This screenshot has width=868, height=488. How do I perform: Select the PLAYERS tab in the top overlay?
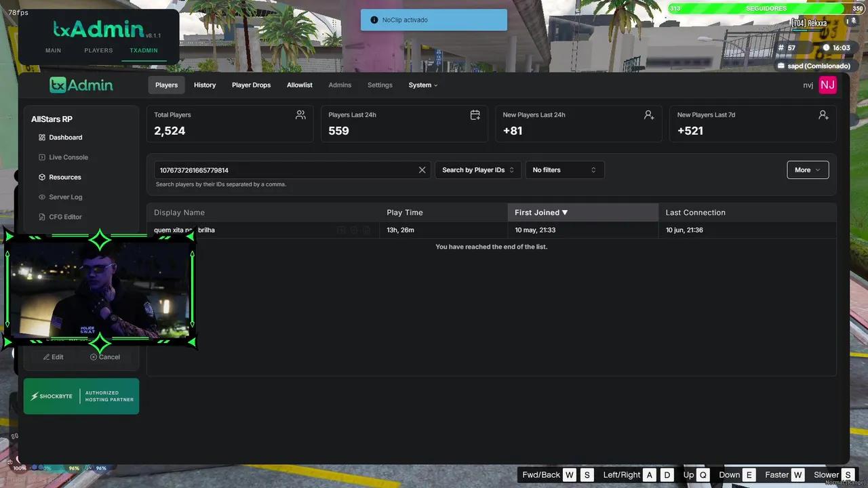(98, 51)
